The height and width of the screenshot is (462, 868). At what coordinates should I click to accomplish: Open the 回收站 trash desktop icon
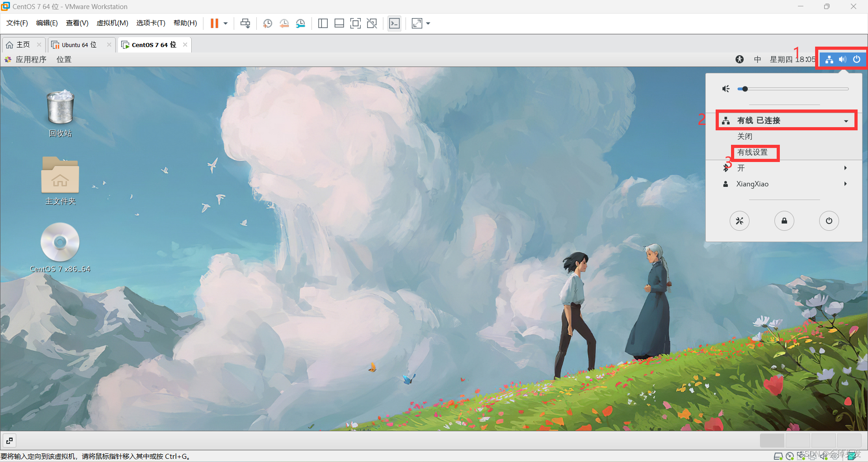[x=60, y=113]
